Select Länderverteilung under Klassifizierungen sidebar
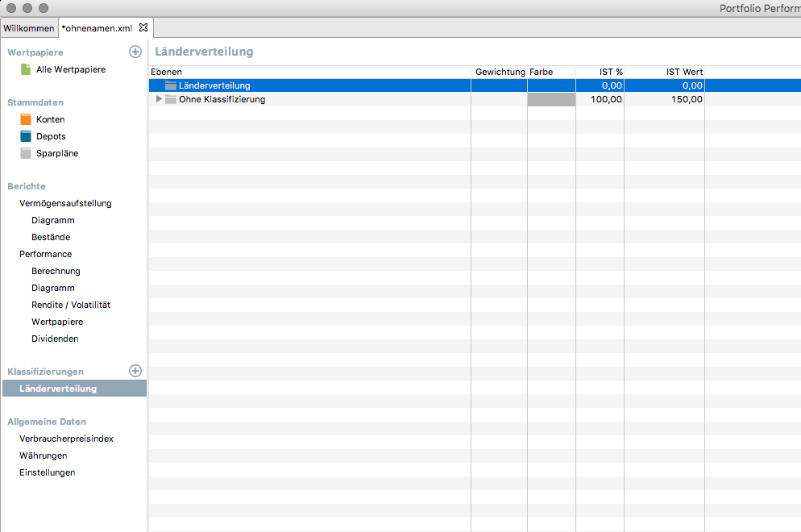 tap(75, 389)
